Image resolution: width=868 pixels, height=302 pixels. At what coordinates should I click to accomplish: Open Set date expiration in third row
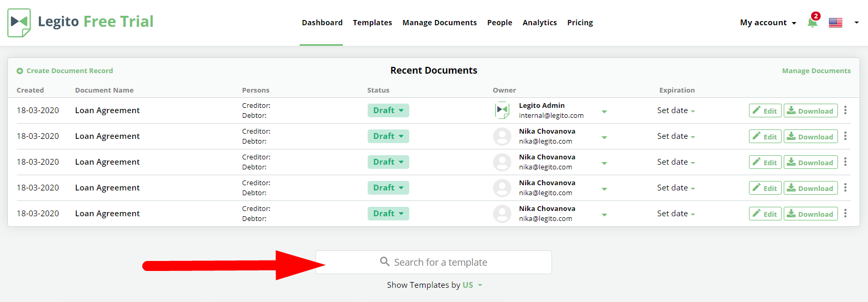coord(676,162)
